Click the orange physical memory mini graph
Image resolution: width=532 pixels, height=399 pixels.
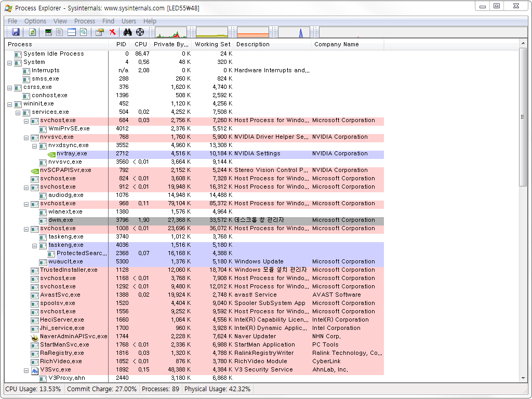(253, 32)
